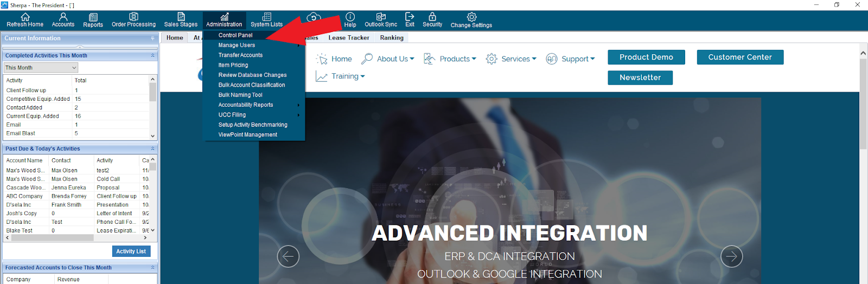Pin the Current Information panel
Screen dimensions: 868x284
point(152,38)
